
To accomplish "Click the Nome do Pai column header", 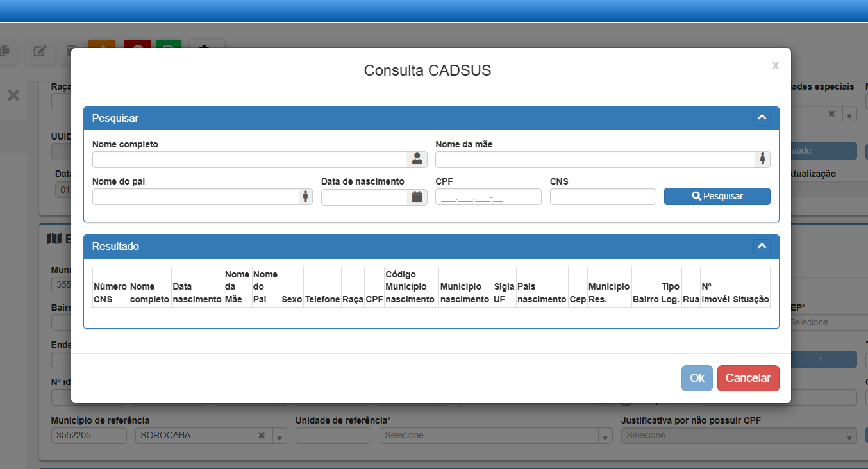I will 265,287.
